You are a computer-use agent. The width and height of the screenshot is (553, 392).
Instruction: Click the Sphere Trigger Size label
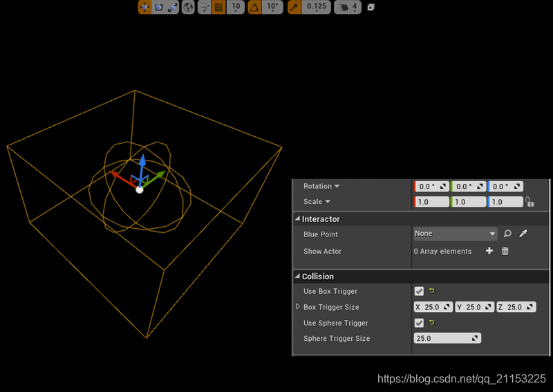point(337,338)
